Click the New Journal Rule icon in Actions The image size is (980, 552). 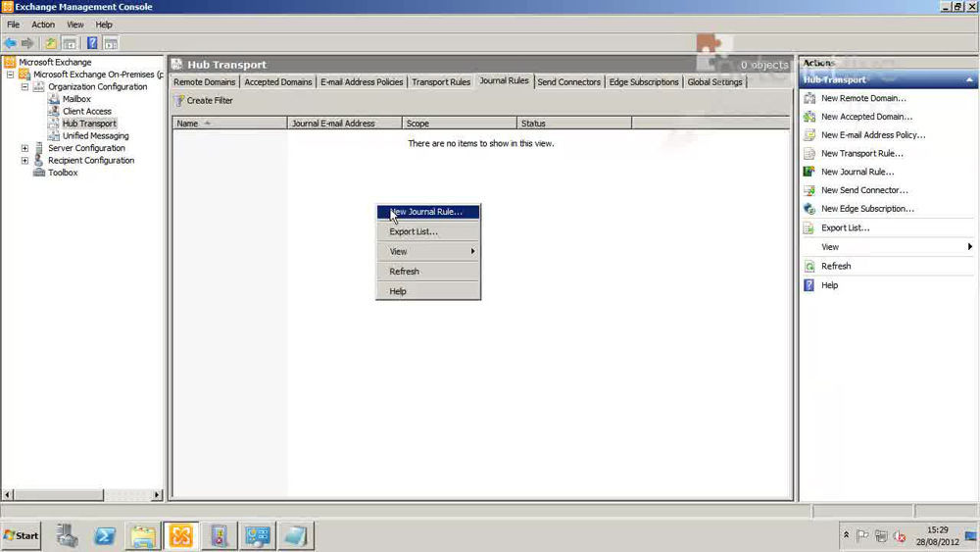[809, 172]
